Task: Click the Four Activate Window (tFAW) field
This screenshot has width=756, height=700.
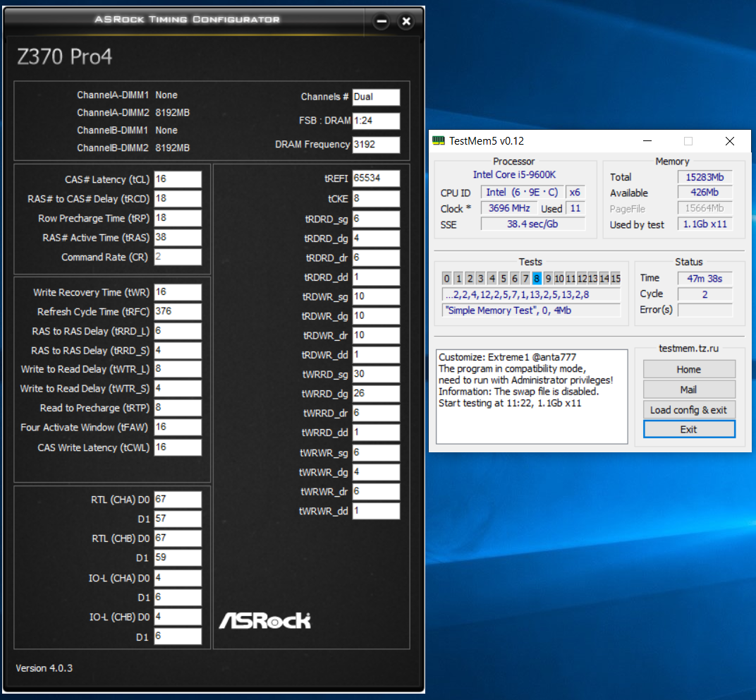Action: coord(178,427)
